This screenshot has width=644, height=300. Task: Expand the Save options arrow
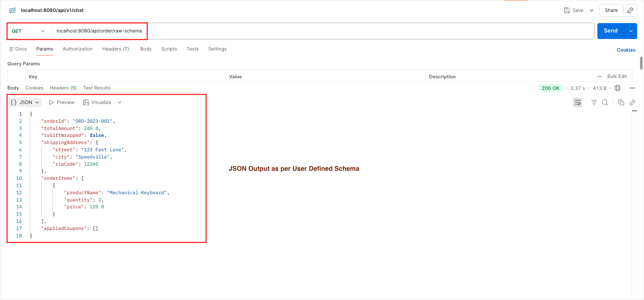[592, 10]
